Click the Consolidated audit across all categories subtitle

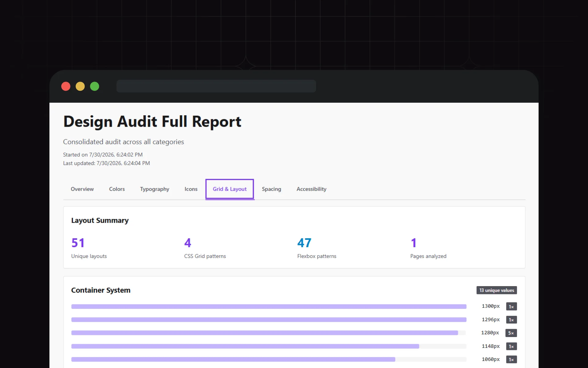coord(123,142)
